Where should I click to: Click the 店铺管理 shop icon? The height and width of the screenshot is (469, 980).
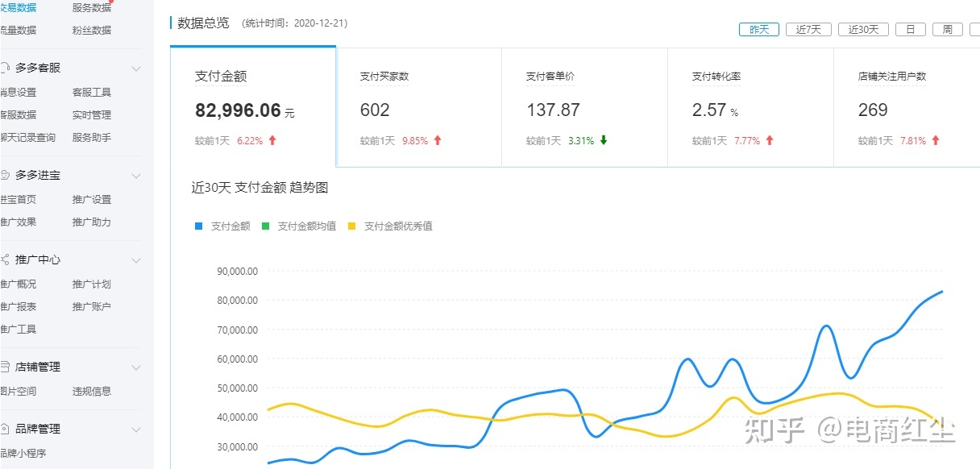point(5,367)
